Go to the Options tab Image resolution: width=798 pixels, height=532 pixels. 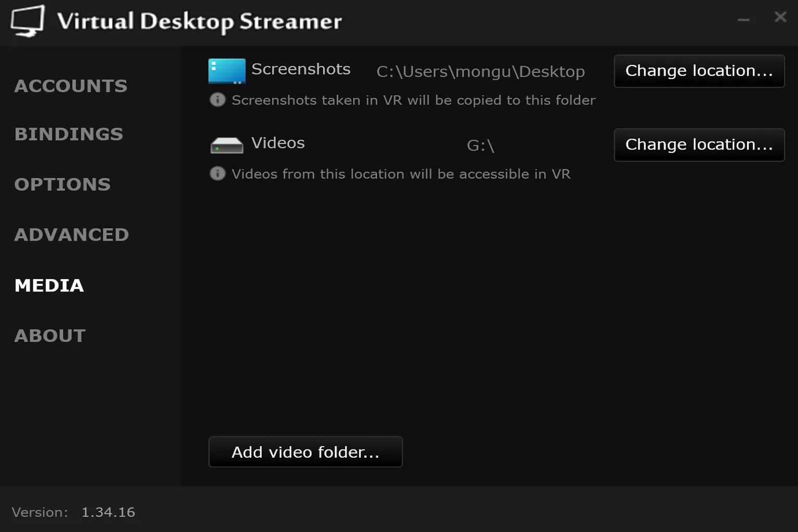click(63, 184)
